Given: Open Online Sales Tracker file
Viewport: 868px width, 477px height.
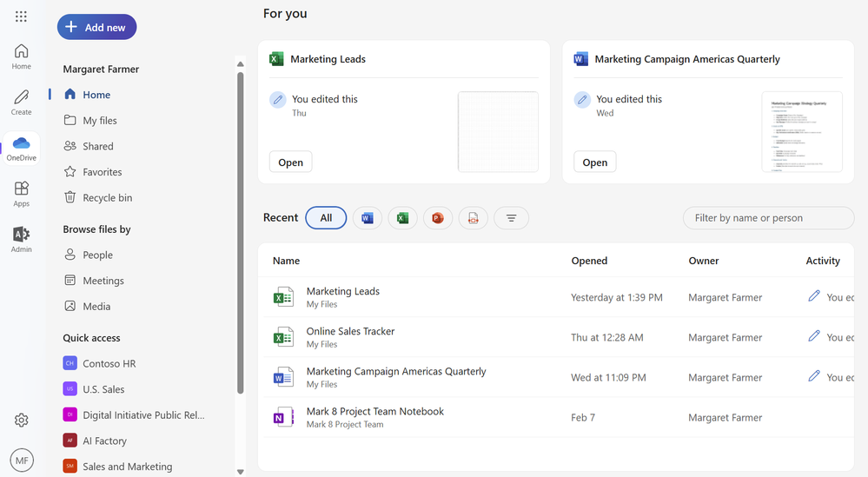Looking at the screenshot, I should pyautogui.click(x=350, y=331).
